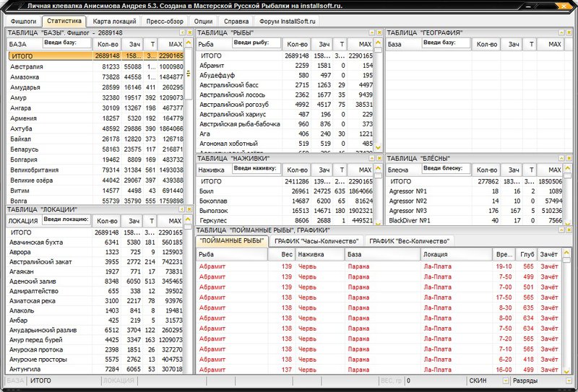Image resolution: width=578 pixels, height=392 pixels.
Task: Open the Форум InstallSoft.ru tab
Action: coord(287,22)
